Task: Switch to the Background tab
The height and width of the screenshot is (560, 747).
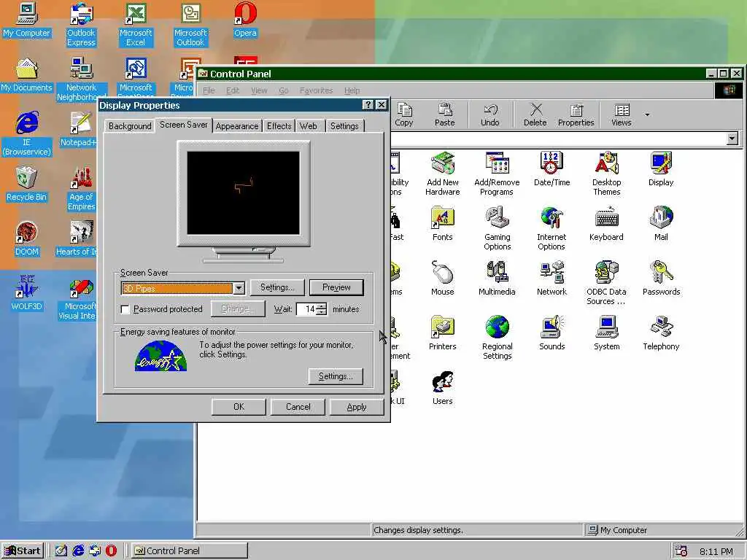Action: pos(130,126)
